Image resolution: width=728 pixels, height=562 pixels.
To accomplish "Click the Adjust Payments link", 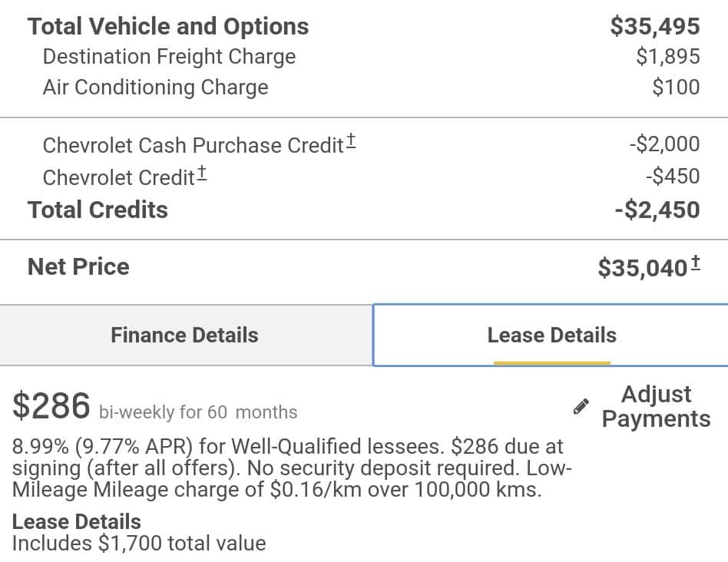I will click(x=656, y=406).
